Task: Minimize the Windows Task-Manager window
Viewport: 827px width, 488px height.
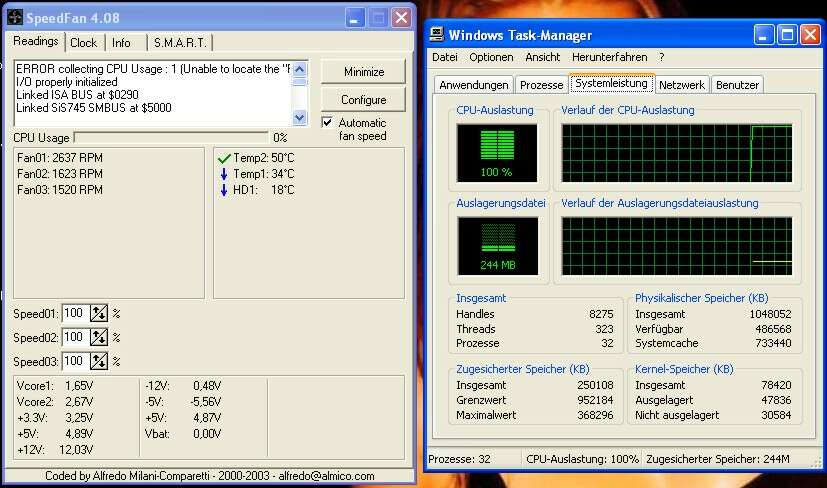Action: (763, 35)
